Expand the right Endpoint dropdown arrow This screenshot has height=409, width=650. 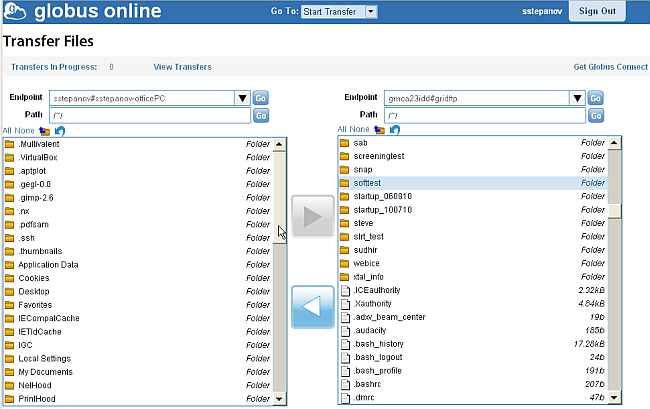pyautogui.click(x=577, y=98)
